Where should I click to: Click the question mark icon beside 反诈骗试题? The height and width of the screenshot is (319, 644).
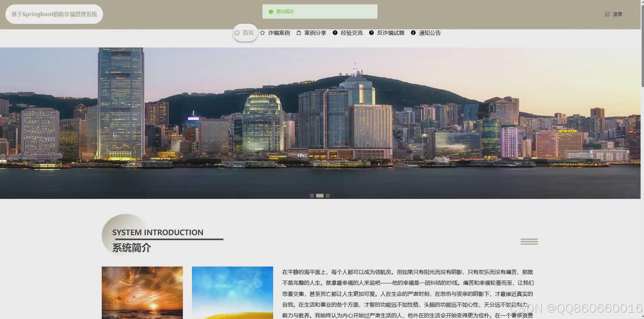point(371,33)
